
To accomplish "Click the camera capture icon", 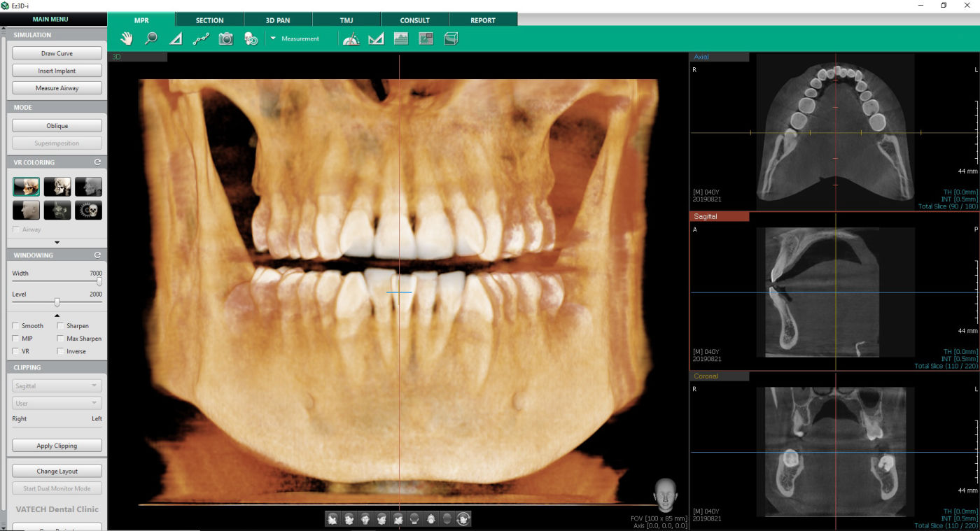I will click(225, 38).
